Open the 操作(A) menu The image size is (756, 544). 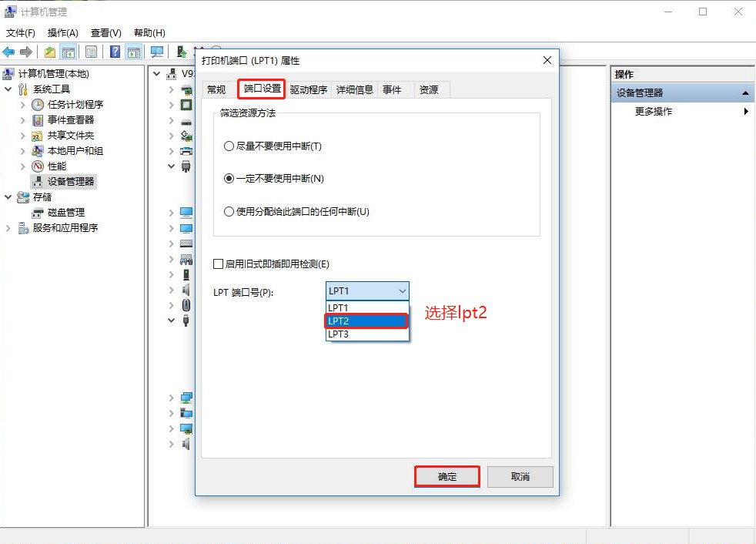62,33
